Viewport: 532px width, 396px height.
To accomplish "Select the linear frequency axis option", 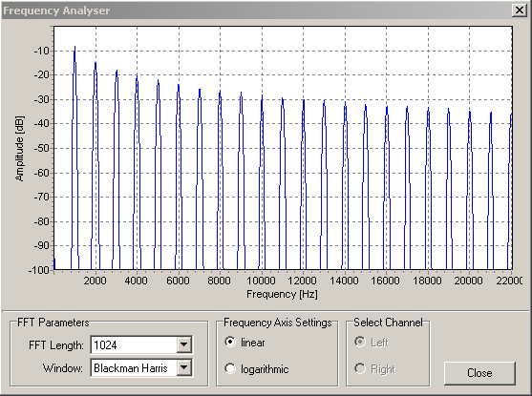I will (230, 342).
